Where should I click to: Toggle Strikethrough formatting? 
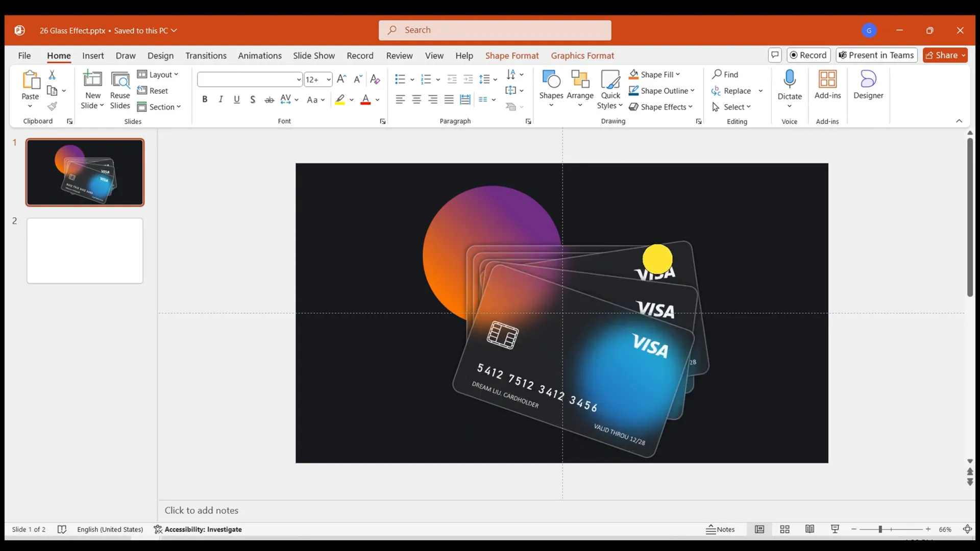(x=269, y=99)
